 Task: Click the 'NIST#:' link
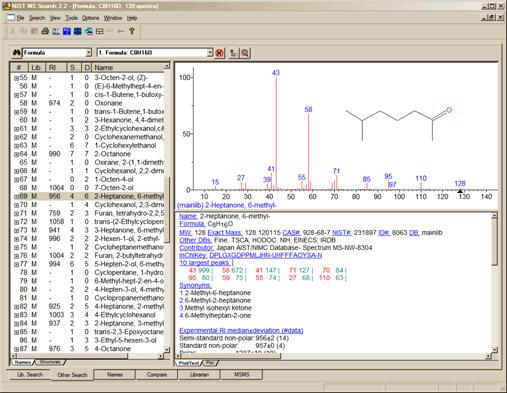[x=342, y=232]
